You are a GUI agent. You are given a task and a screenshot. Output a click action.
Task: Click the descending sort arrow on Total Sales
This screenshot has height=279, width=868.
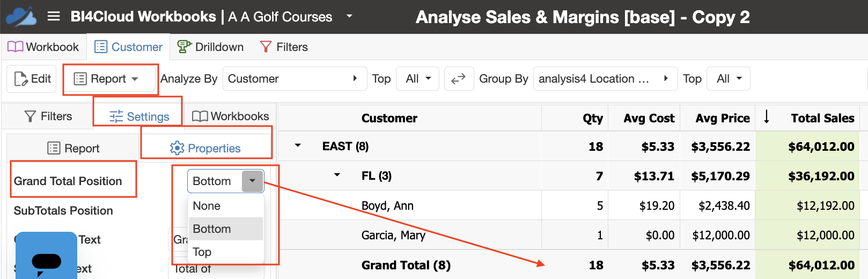tap(767, 117)
